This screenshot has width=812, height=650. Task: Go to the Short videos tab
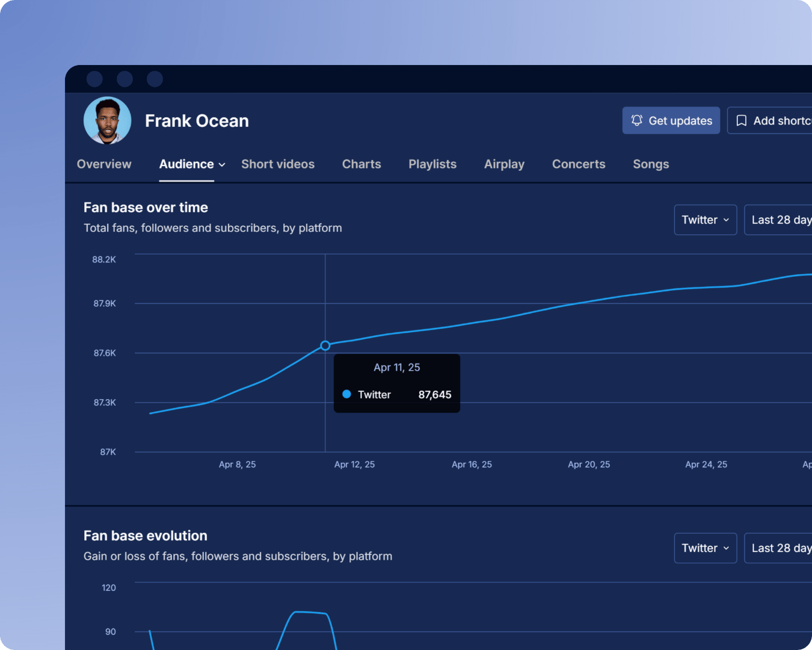[278, 164]
